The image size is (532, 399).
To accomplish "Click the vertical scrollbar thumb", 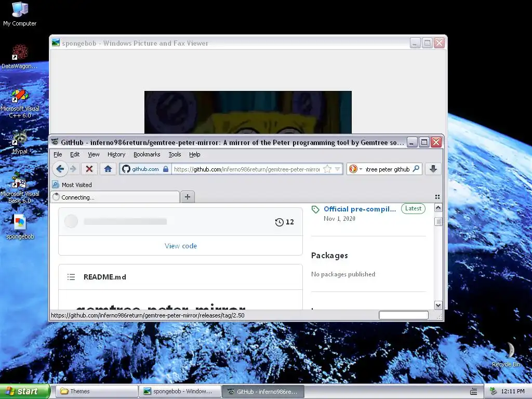I will [438, 221].
